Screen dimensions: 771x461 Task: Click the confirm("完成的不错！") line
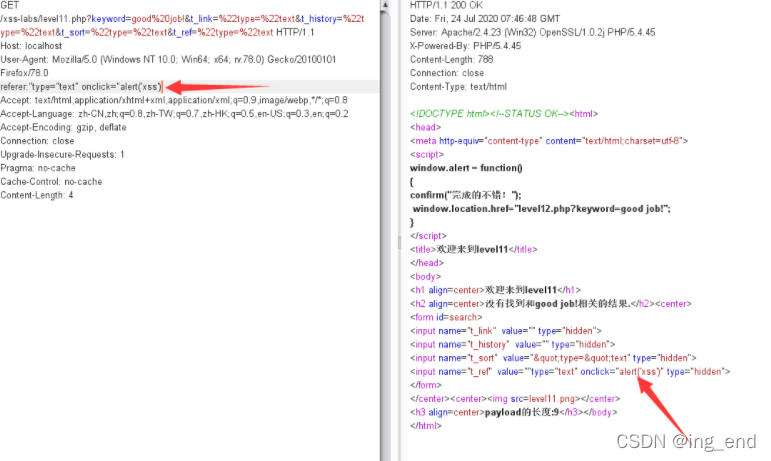coord(466,195)
